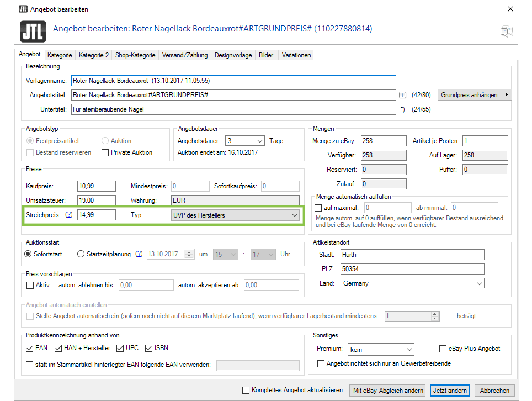Image resolution: width=532 pixels, height=401 pixels.
Task: Click the Streichpreis help question mark
Action: pos(69,215)
